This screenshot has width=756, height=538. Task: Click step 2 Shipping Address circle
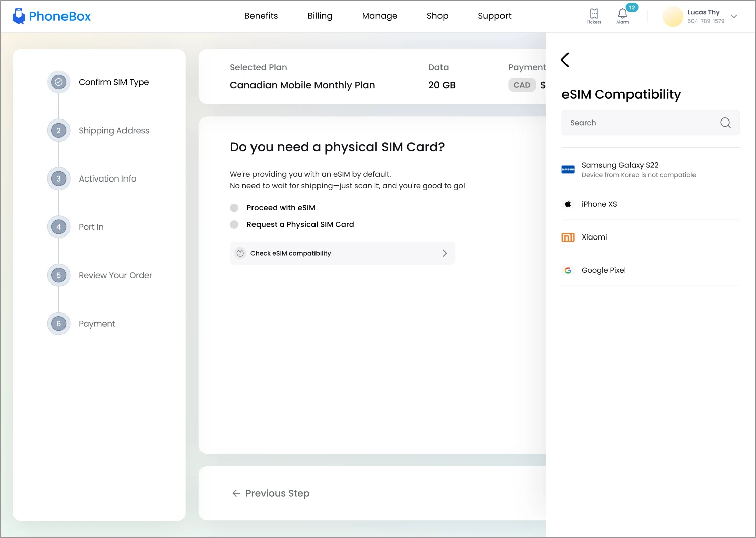(x=59, y=130)
